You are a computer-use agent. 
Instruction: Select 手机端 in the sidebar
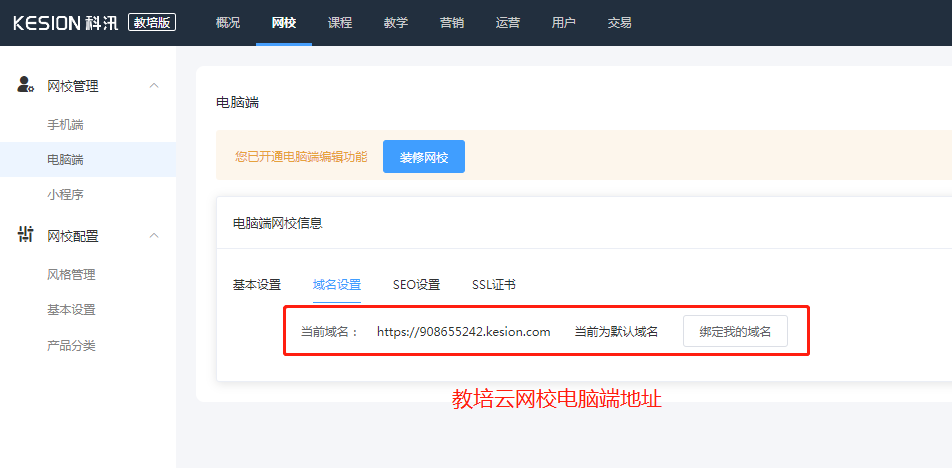pyautogui.click(x=65, y=125)
